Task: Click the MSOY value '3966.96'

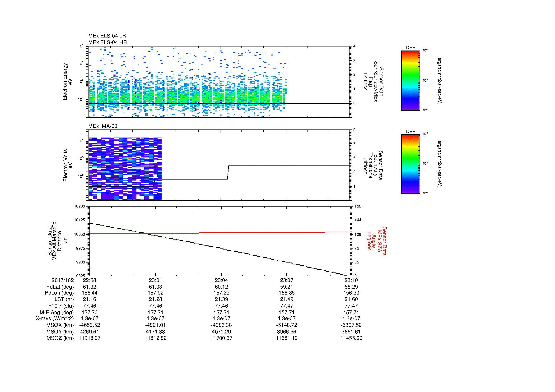Action: click(x=287, y=332)
